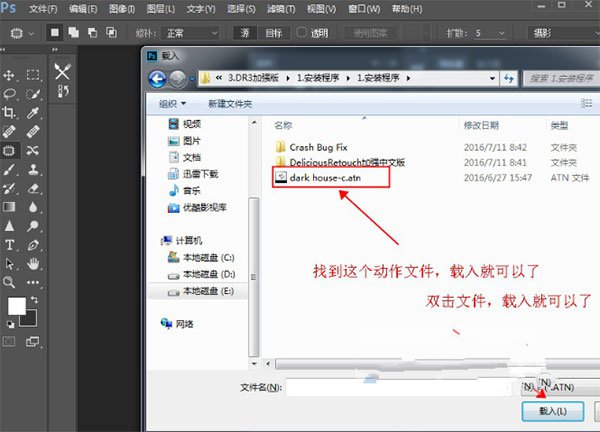
Task: Open the crossed tools panel icon
Action: (x=62, y=71)
